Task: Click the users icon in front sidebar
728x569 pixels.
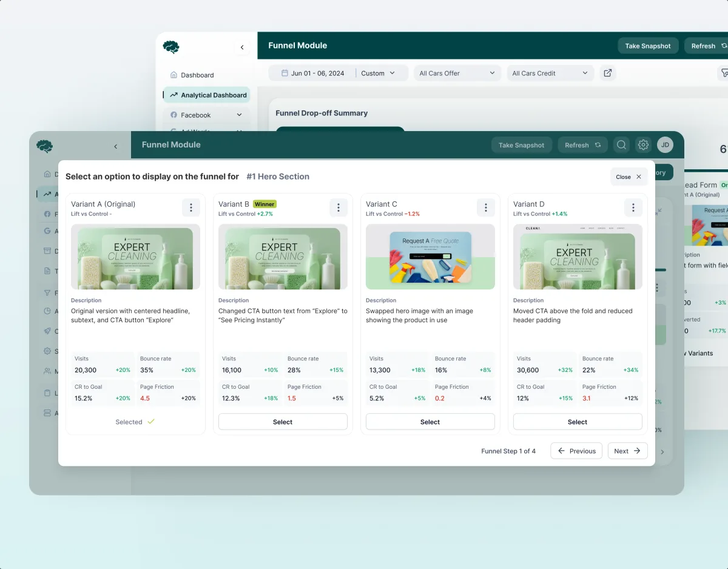Action: (47, 371)
